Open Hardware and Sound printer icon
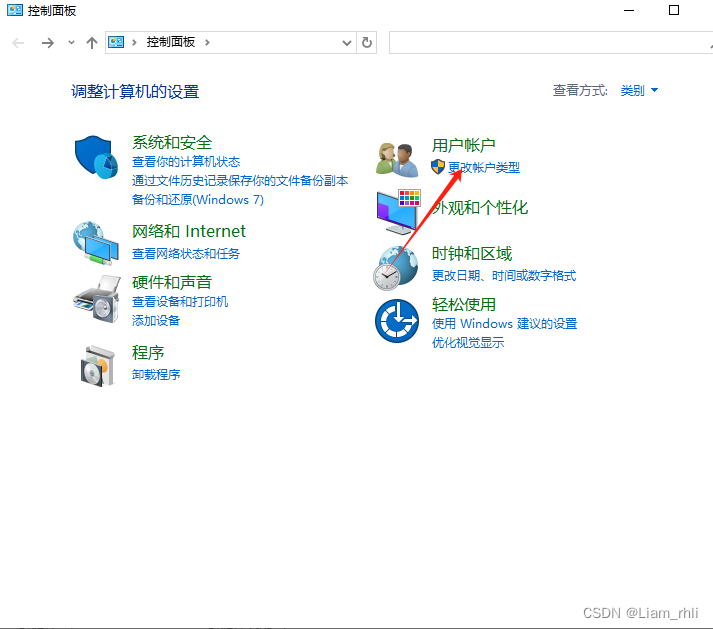 click(x=97, y=299)
